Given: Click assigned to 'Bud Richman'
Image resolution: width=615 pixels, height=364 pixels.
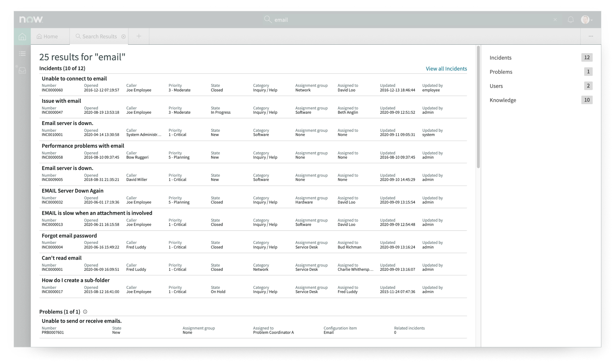Looking at the screenshot, I should coord(349,247).
